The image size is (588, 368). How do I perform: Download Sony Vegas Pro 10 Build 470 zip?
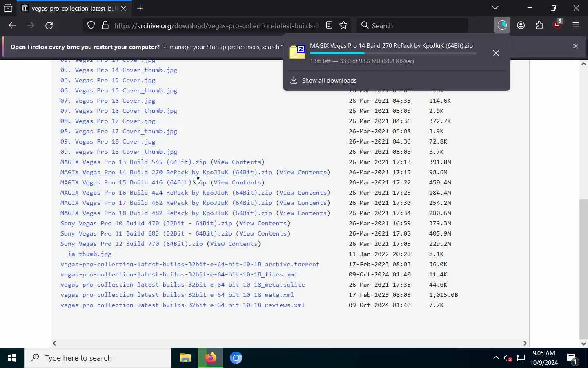click(146, 223)
